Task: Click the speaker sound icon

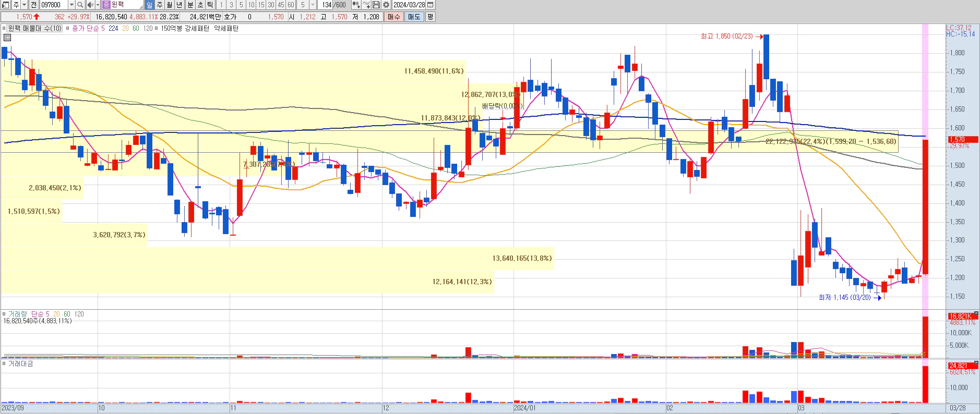Action: (x=90, y=5)
